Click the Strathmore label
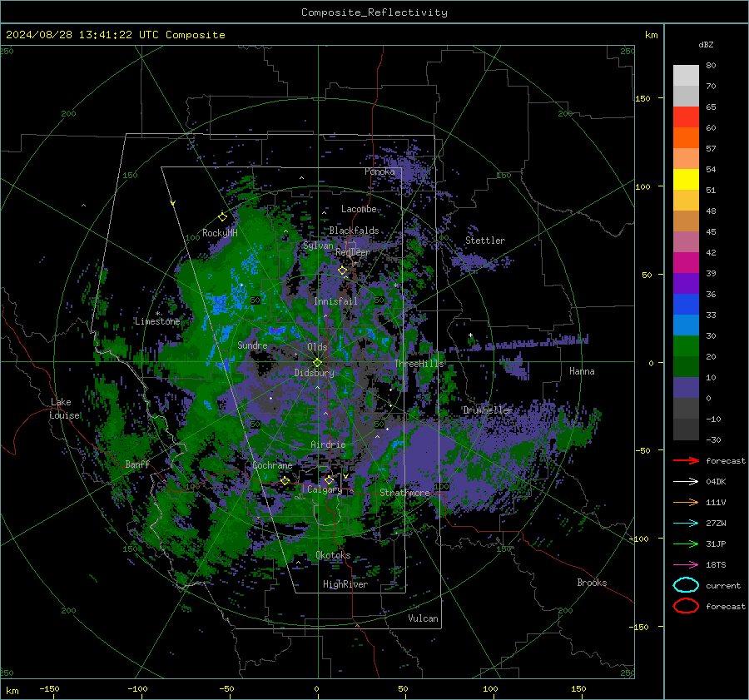The image size is (749, 700). point(405,493)
